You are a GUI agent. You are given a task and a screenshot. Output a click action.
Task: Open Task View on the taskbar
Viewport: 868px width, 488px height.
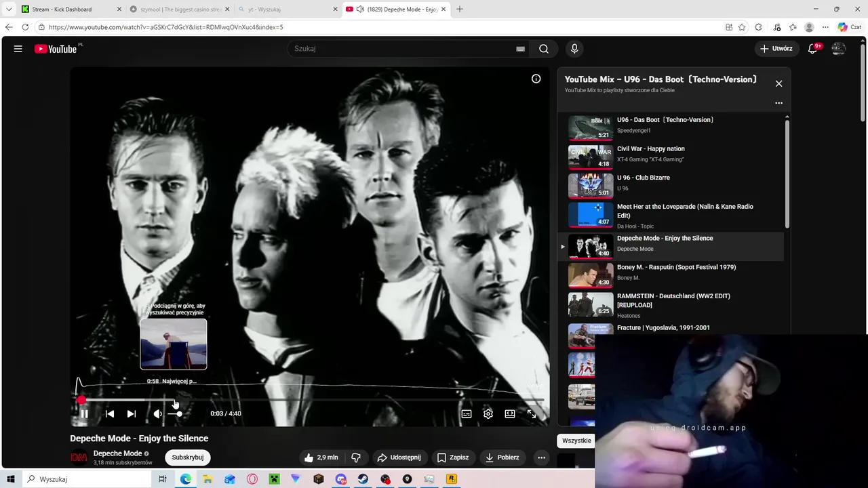(x=163, y=479)
